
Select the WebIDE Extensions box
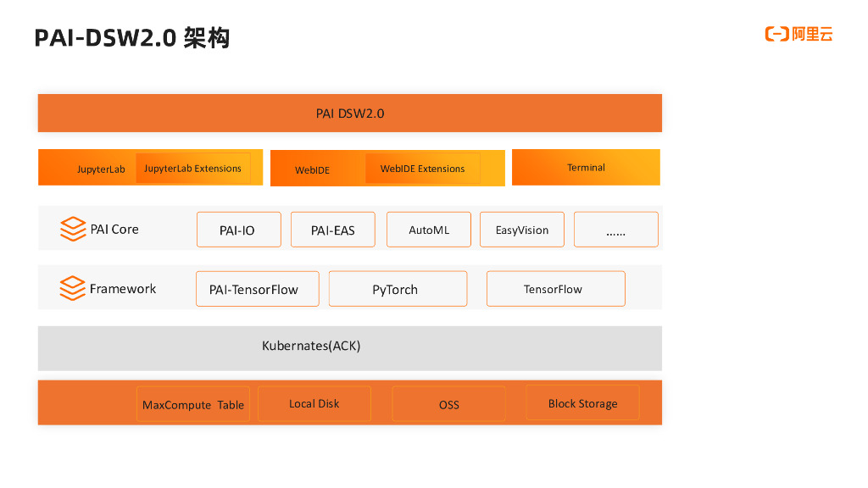(422, 169)
